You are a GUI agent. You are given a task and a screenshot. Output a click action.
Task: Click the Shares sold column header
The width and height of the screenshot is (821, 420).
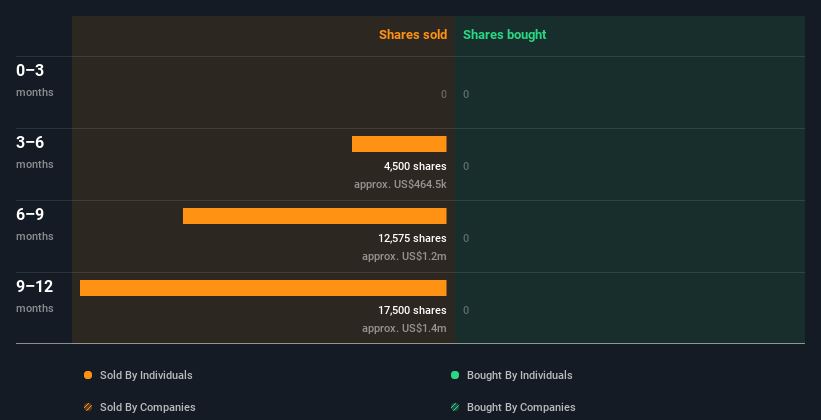pos(413,35)
